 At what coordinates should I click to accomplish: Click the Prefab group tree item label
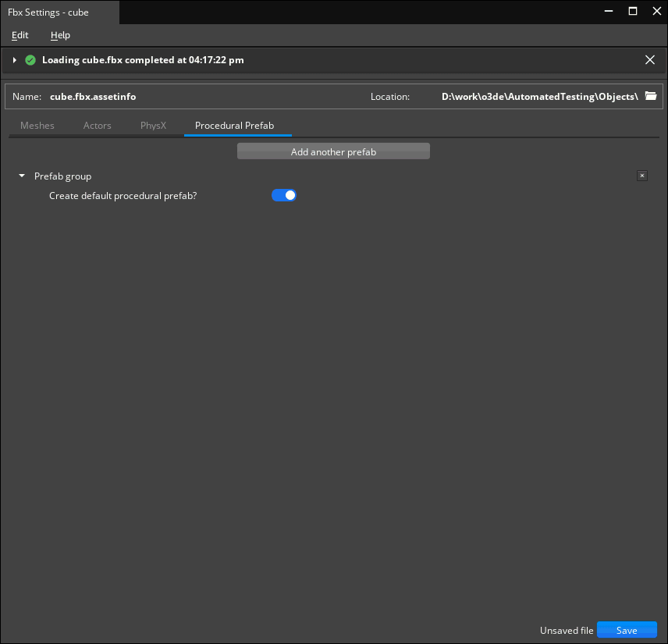point(62,176)
